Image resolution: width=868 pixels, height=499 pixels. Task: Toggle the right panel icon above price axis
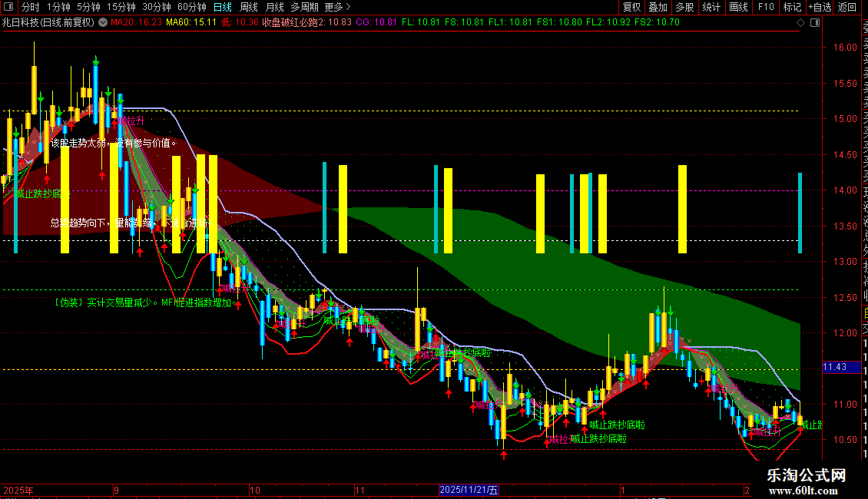(x=815, y=23)
